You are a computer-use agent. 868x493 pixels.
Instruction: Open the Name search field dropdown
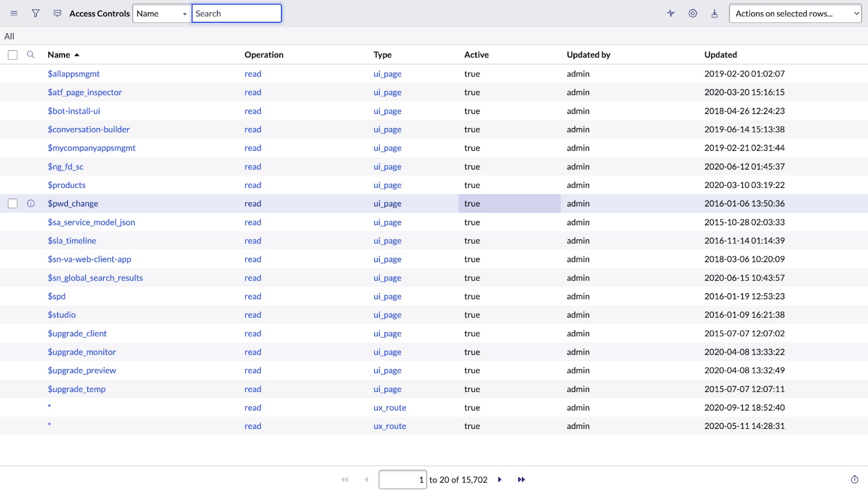[162, 14]
